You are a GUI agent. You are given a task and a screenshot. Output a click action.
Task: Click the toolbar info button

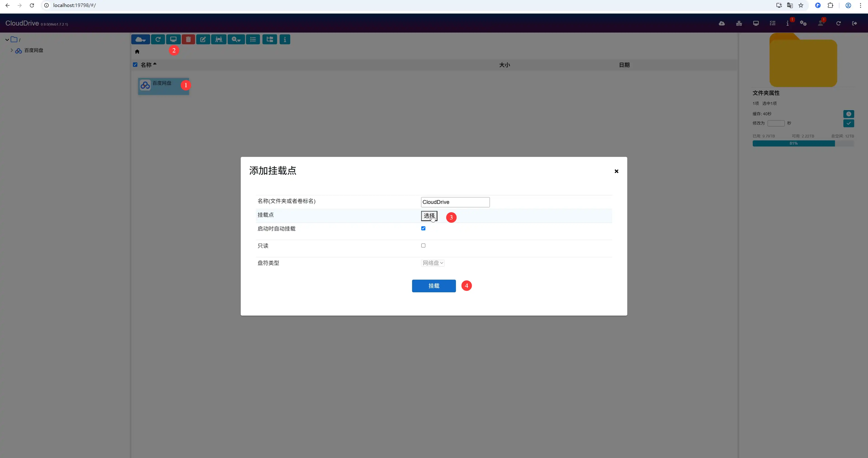coord(285,39)
